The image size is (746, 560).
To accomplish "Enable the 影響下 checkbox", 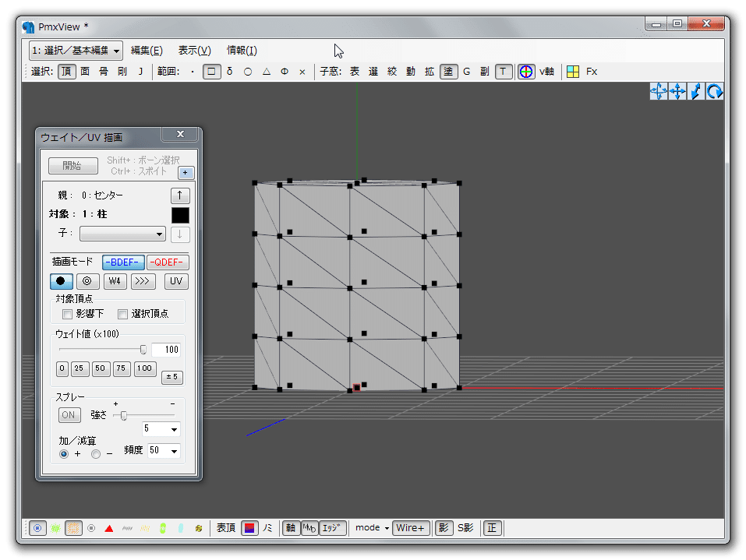I will point(67,314).
